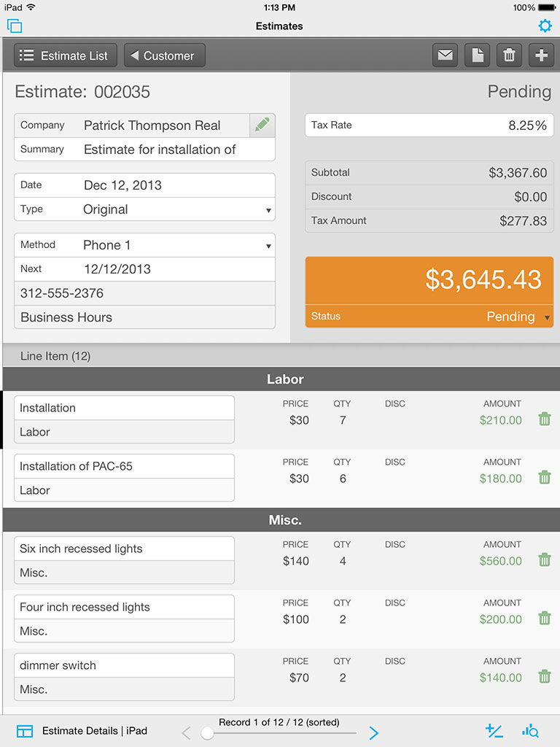Change the Pending status dropdown
Screen dimensions: 560x747
pyautogui.click(x=548, y=317)
